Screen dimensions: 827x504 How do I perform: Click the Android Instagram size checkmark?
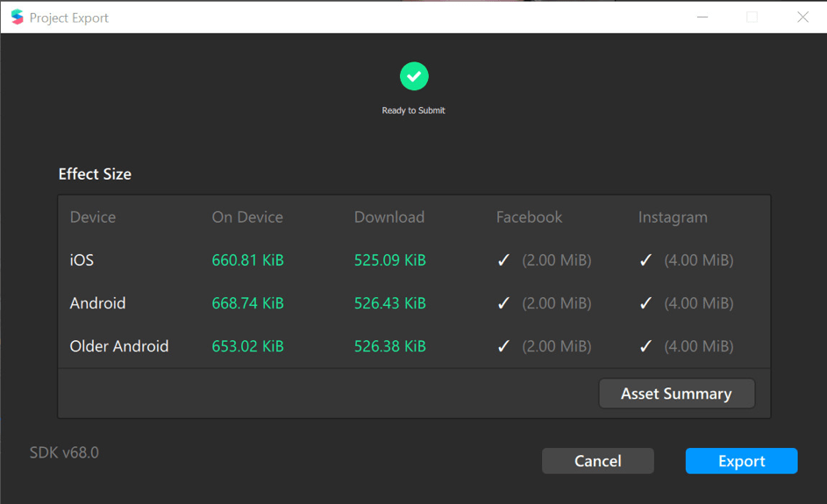645,303
